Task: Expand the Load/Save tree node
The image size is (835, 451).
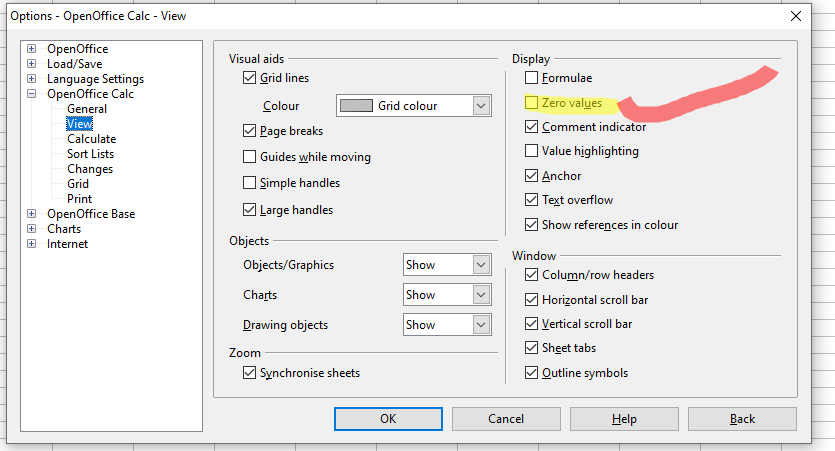Action: click(32, 64)
